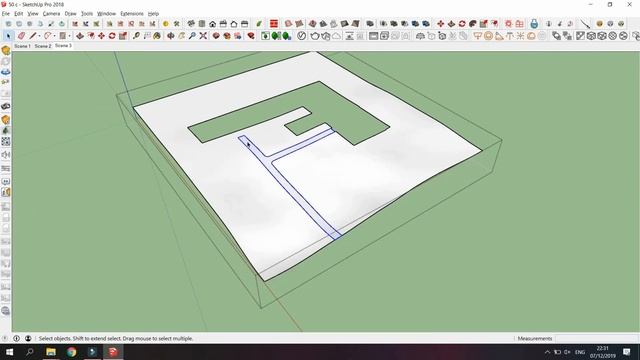Open Google Chrome from taskbar
Viewport: 640px width, 360px height.
[x=71, y=352]
